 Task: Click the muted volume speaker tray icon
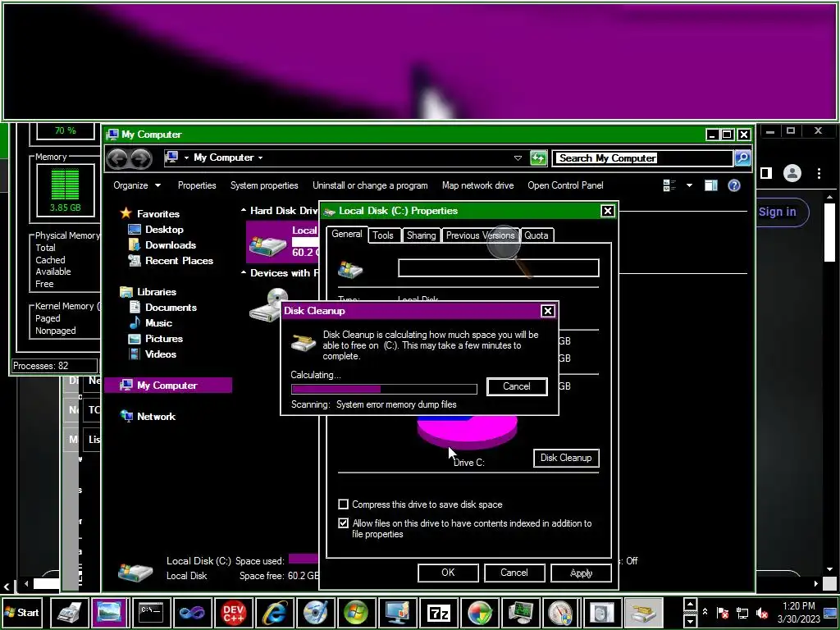tap(762, 613)
